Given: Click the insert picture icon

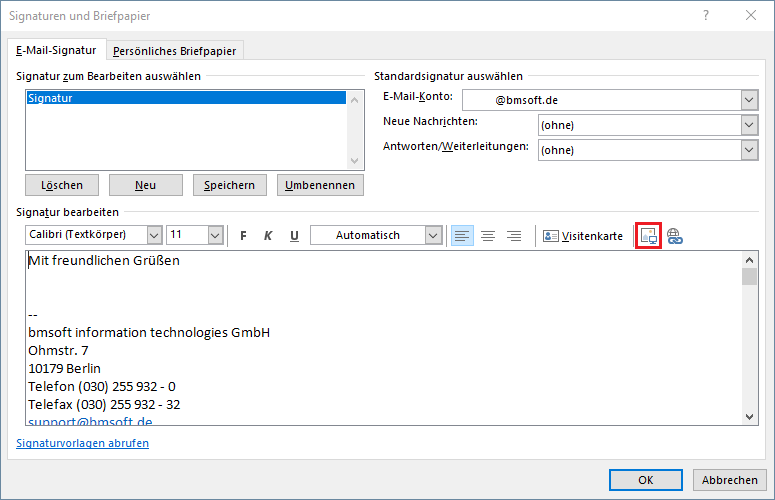Looking at the screenshot, I should coord(648,236).
